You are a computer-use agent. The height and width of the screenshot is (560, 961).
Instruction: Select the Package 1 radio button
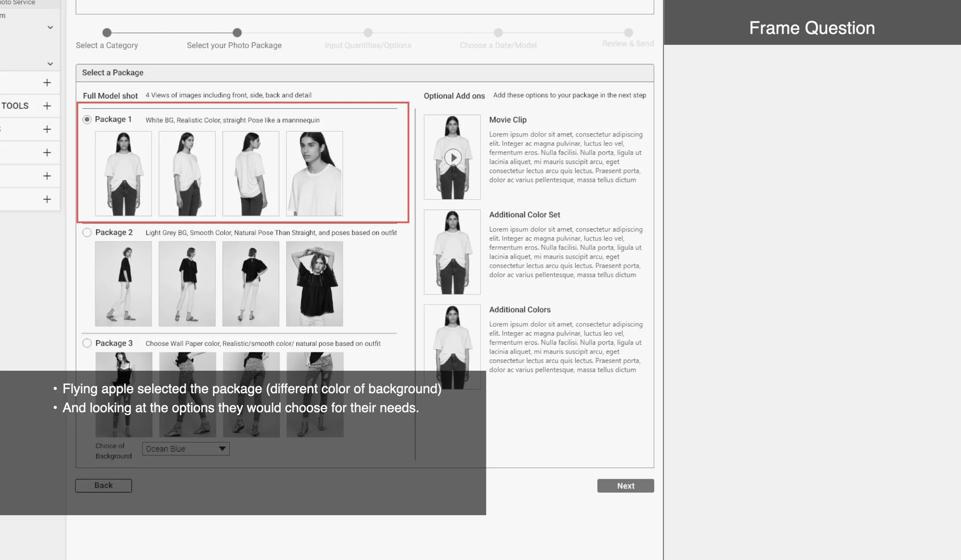click(x=87, y=120)
